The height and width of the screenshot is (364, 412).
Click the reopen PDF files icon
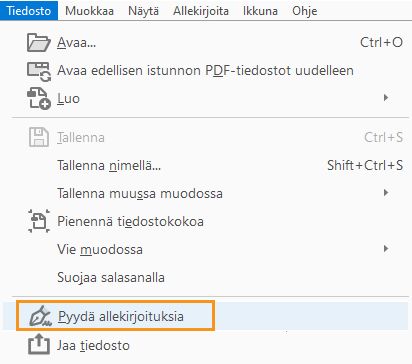[x=39, y=71]
